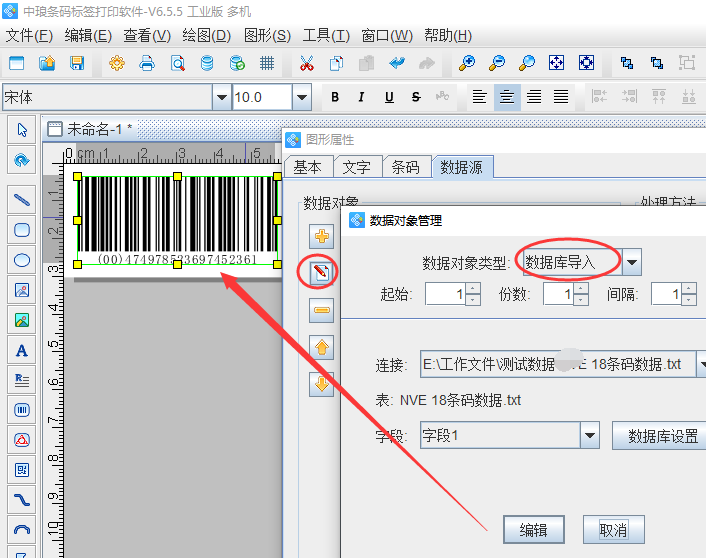Switch to the 条码 tab
The width and height of the screenshot is (706, 558).
pos(406,167)
